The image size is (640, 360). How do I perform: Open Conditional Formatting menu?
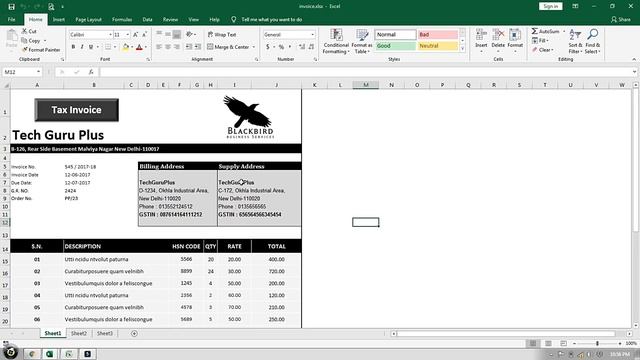[x=336, y=41]
